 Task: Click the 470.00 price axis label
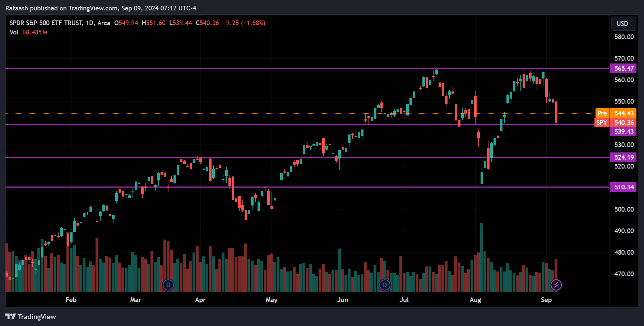tap(624, 274)
